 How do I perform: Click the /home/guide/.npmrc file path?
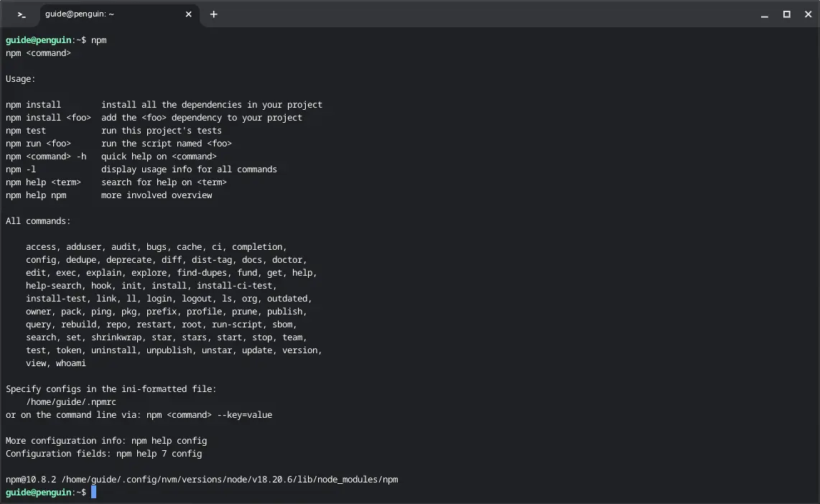pos(71,402)
